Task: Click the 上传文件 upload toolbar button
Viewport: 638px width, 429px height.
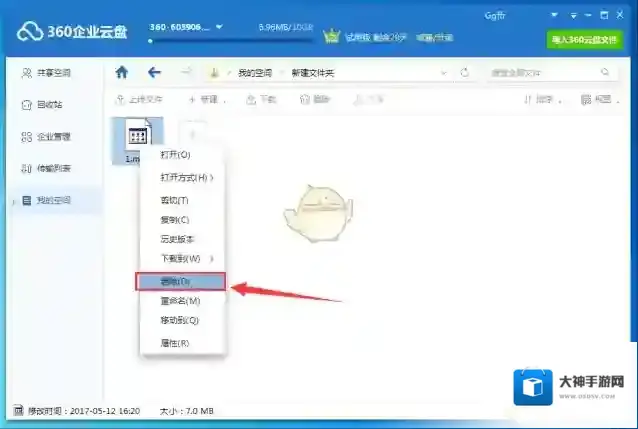Action: tap(139, 99)
